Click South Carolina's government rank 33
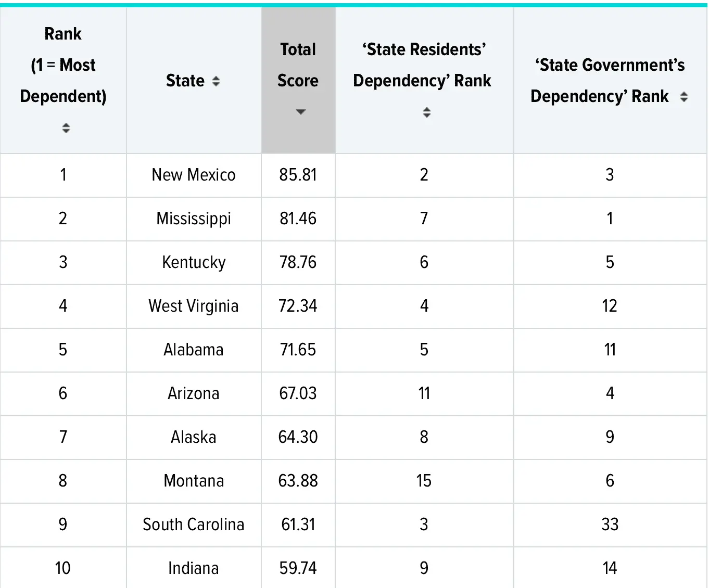709x588 pixels. pyautogui.click(x=610, y=525)
